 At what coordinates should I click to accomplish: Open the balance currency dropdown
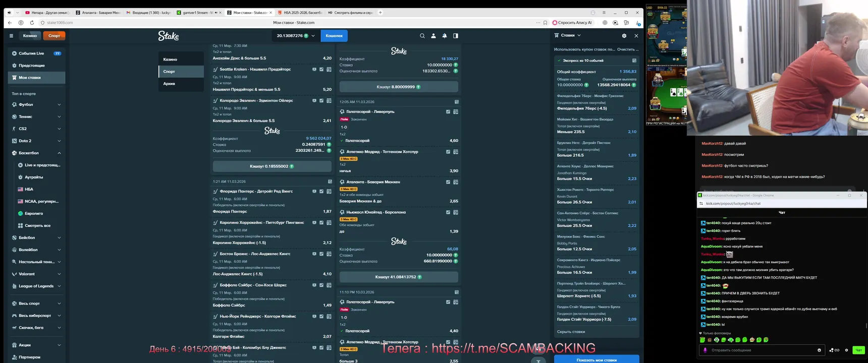point(295,36)
